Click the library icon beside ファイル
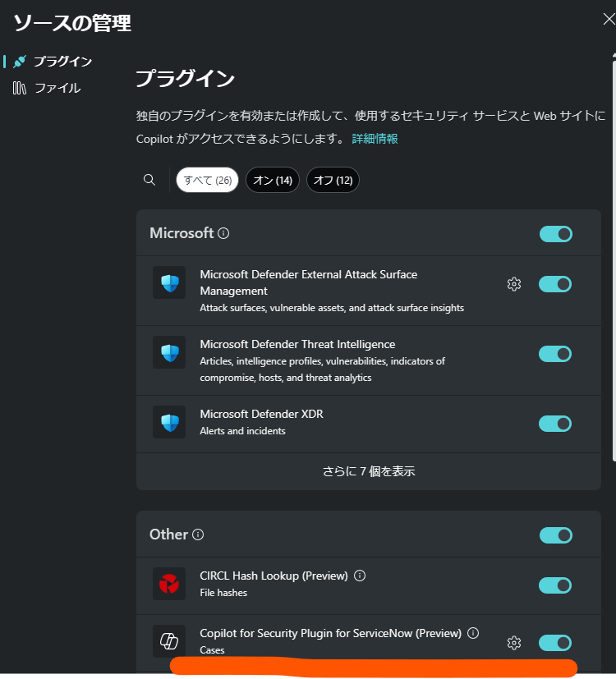 (x=20, y=88)
